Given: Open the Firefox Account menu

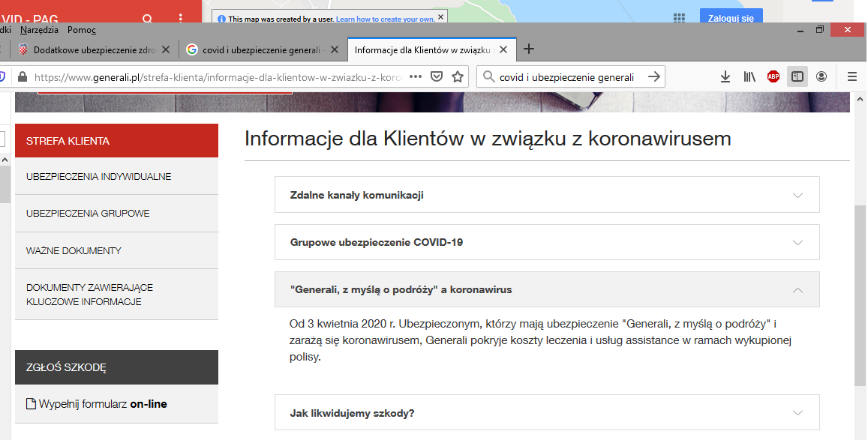Looking at the screenshot, I should [x=821, y=76].
